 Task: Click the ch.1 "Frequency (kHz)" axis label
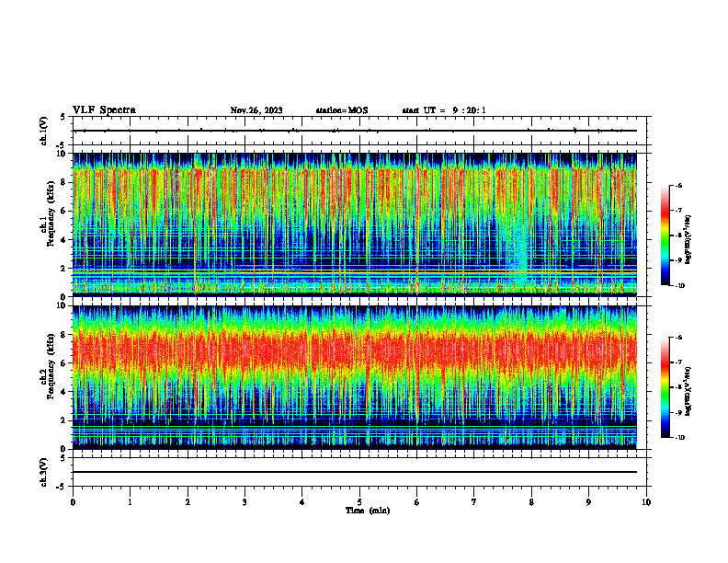pos(51,213)
